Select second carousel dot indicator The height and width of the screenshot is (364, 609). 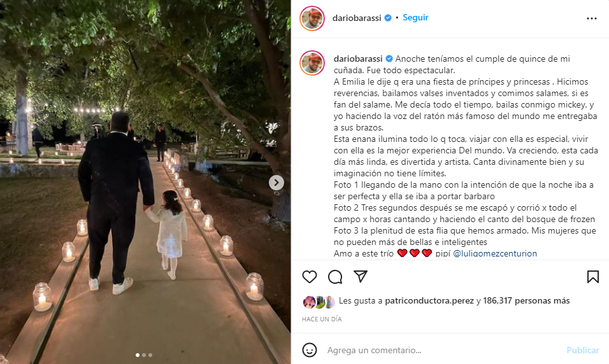(x=144, y=355)
